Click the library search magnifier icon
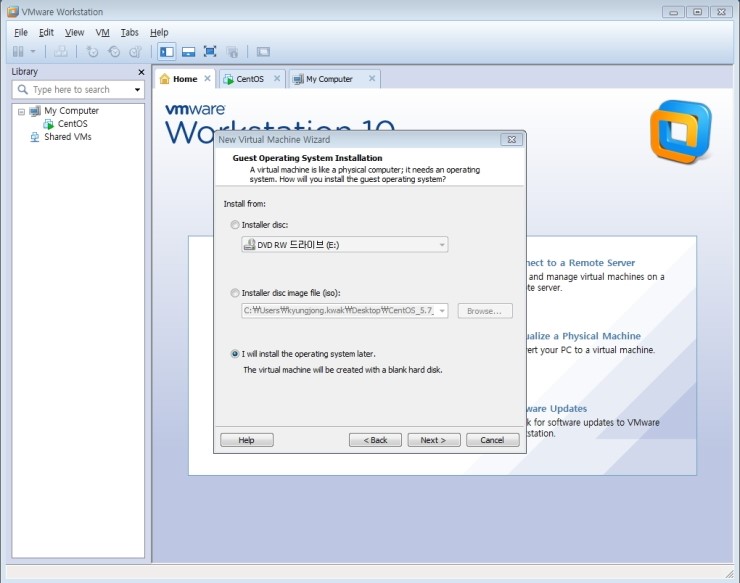This screenshot has height=583, width=740. [22, 89]
